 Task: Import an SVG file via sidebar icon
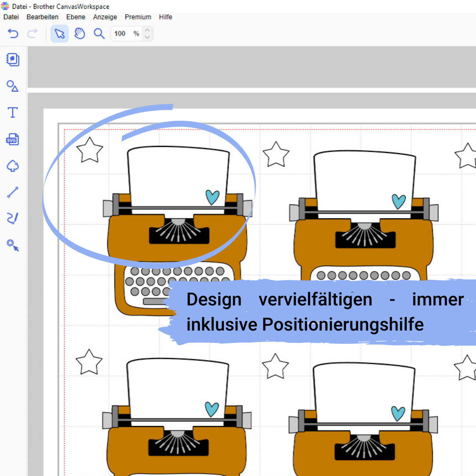click(x=12, y=139)
